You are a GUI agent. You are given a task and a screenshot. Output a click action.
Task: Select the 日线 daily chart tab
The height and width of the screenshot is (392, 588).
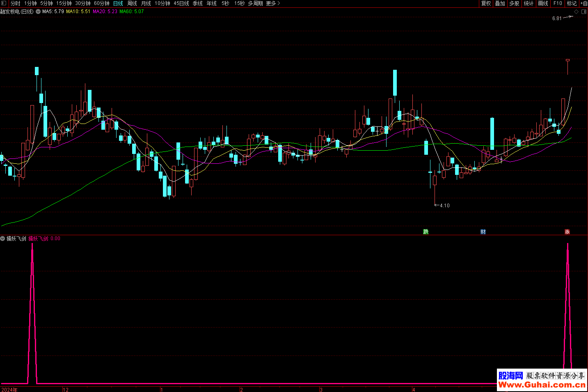(x=118, y=3)
